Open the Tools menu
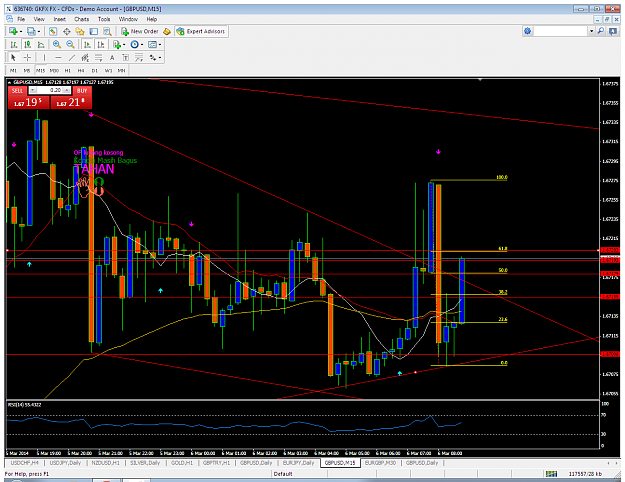 pyautogui.click(x=104, y=19)
